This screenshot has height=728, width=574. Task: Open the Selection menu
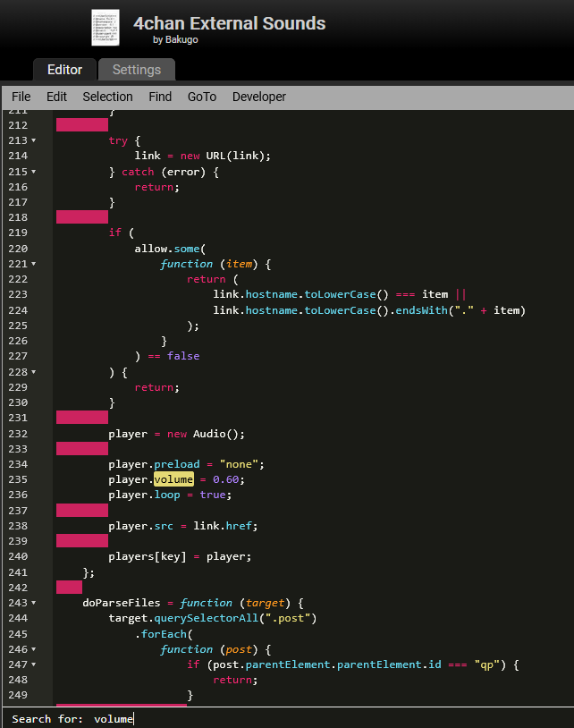tap(107, 97)
